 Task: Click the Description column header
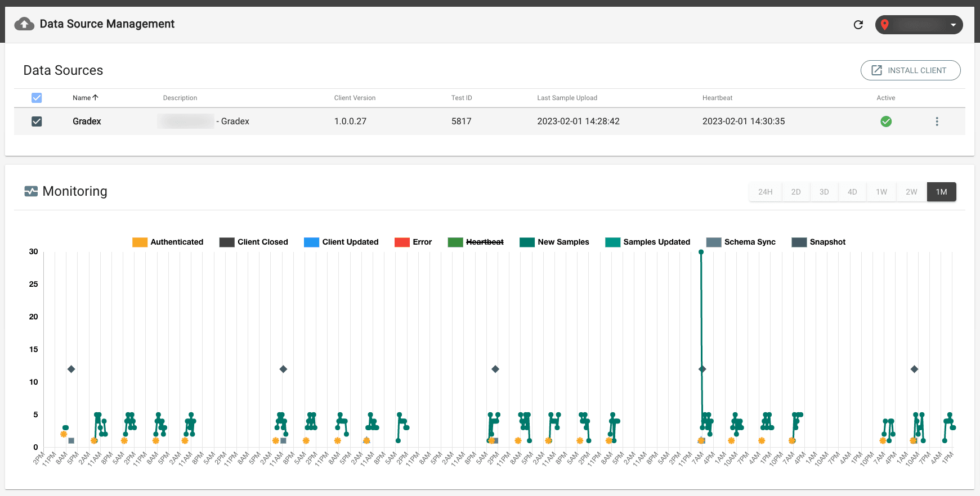180,98
